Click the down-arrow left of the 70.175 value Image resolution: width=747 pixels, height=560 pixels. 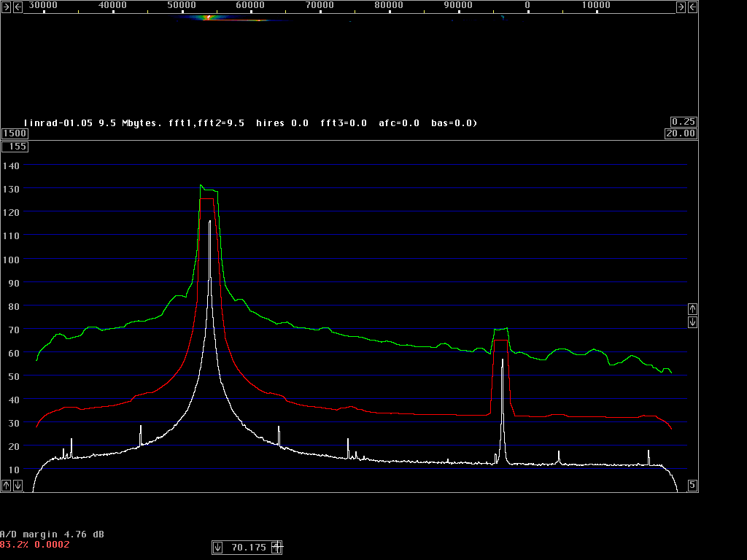tap(217, 547)
